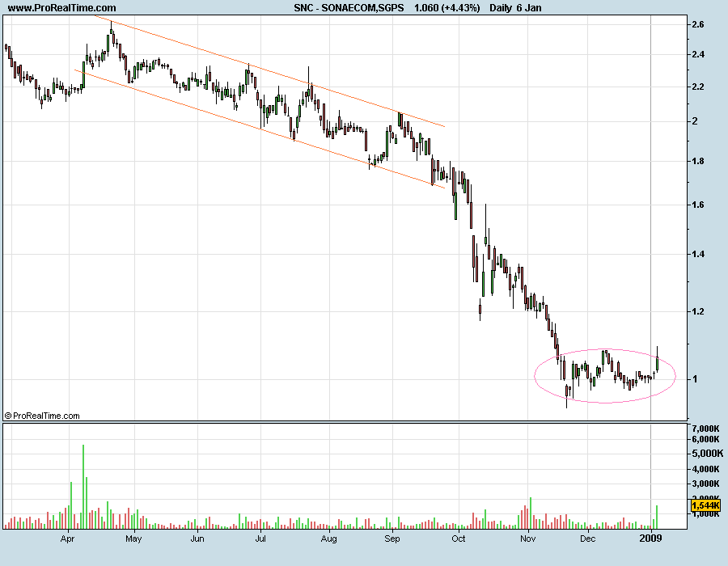This screenshot has height=566, width=728.
Task: Select the SNC - SONAECOM,SGPS ticker title
Action: pyautogui.click(x=349, y=8)
